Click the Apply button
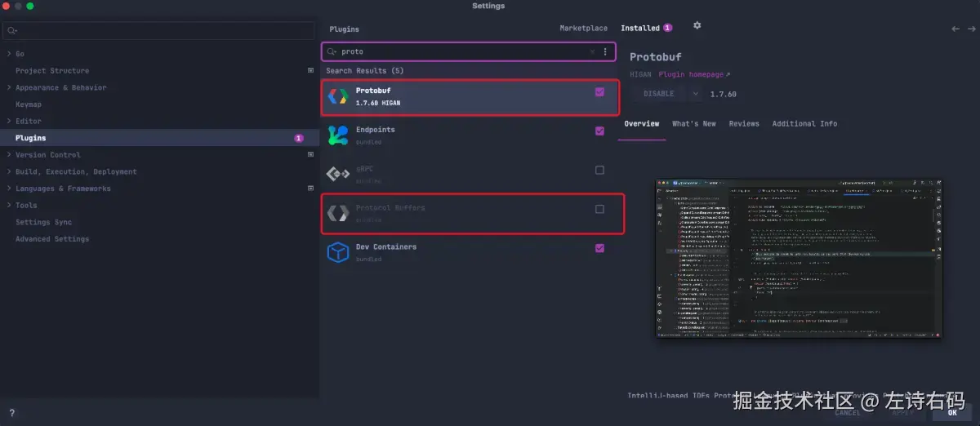Viewport: 980px width, 426px height. [x=903, y=413]
